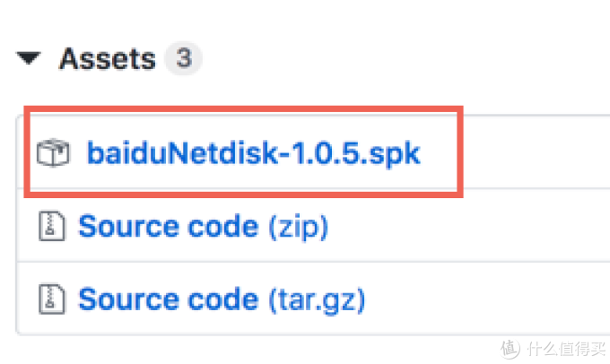This screenshot has height=364, width=610.
Task: Click empty space in the zip row
Action: pyautogui.click(x=466, y=226)
